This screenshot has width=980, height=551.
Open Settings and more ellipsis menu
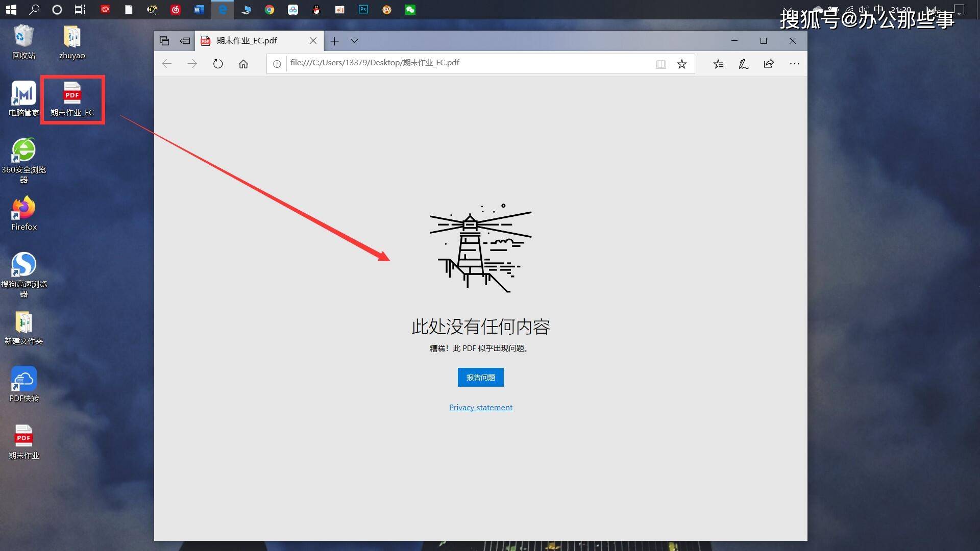[795, 64]
